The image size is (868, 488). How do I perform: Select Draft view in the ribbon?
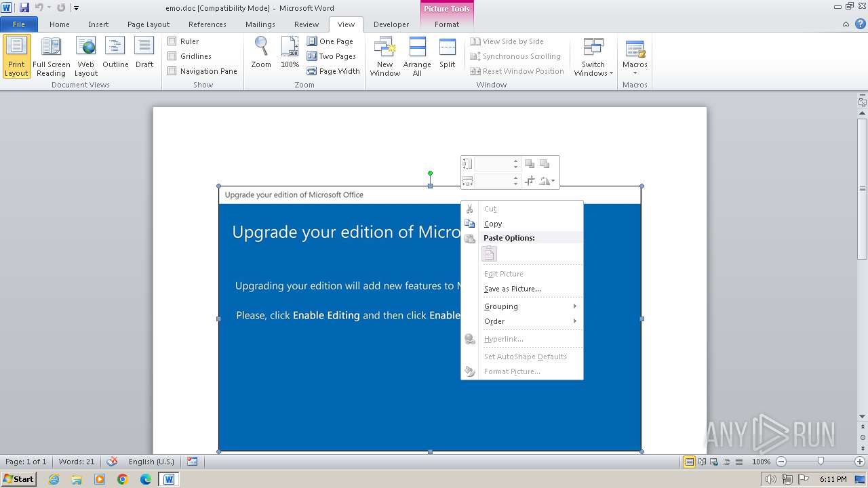(144, 53)
